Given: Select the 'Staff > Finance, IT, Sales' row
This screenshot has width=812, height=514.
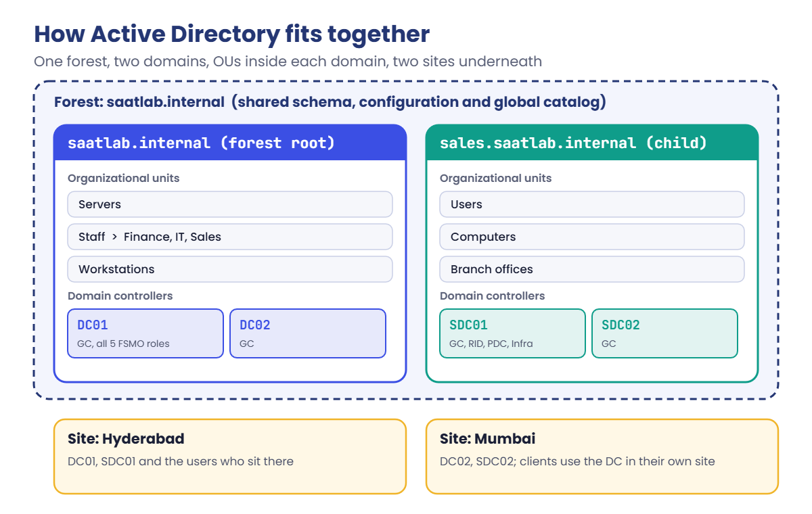Looking at the screenshot, I should point(230,237).
